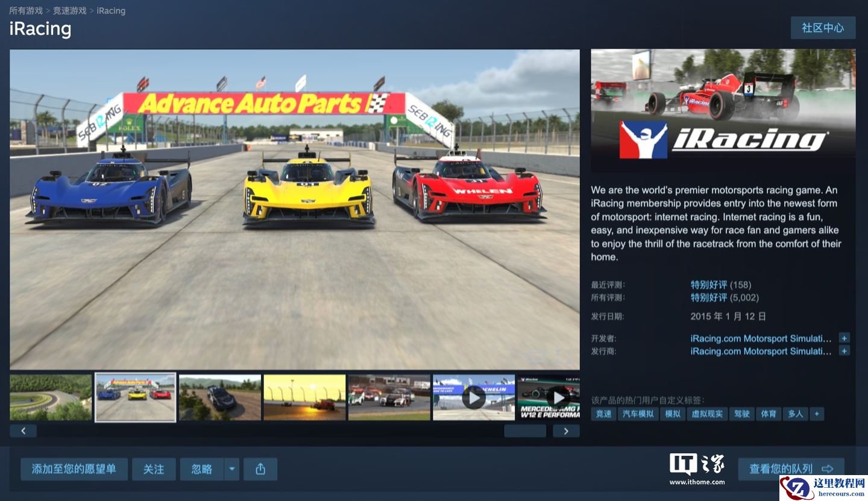Open 社区中心 community hub

click(823, 28)
